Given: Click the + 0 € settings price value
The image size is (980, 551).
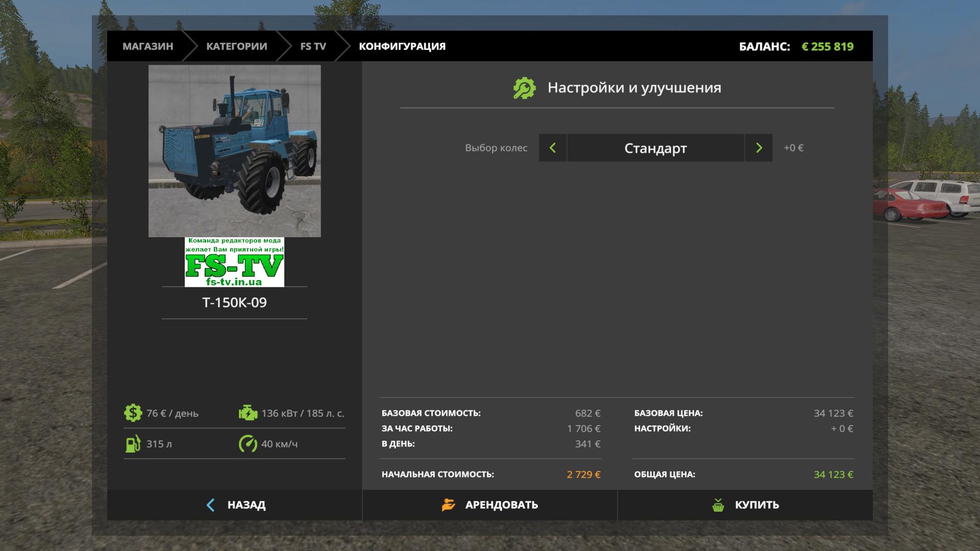Looking at the screenshot, I should tap(842, 429).
